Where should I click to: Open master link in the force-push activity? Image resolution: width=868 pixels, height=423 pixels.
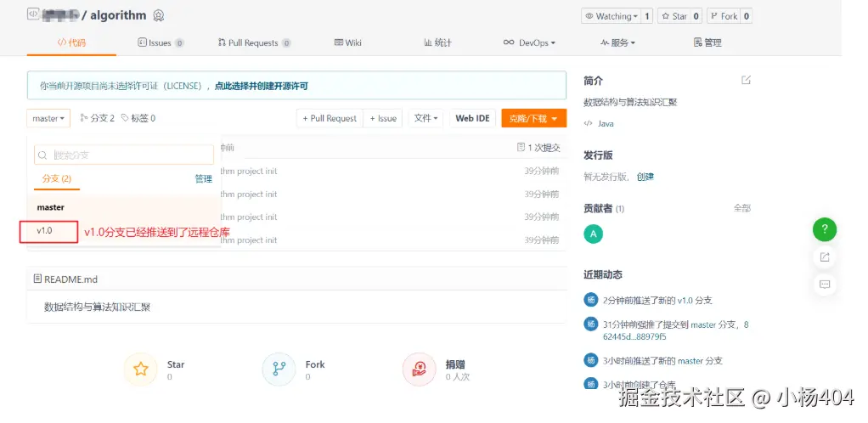pos(703,324)
